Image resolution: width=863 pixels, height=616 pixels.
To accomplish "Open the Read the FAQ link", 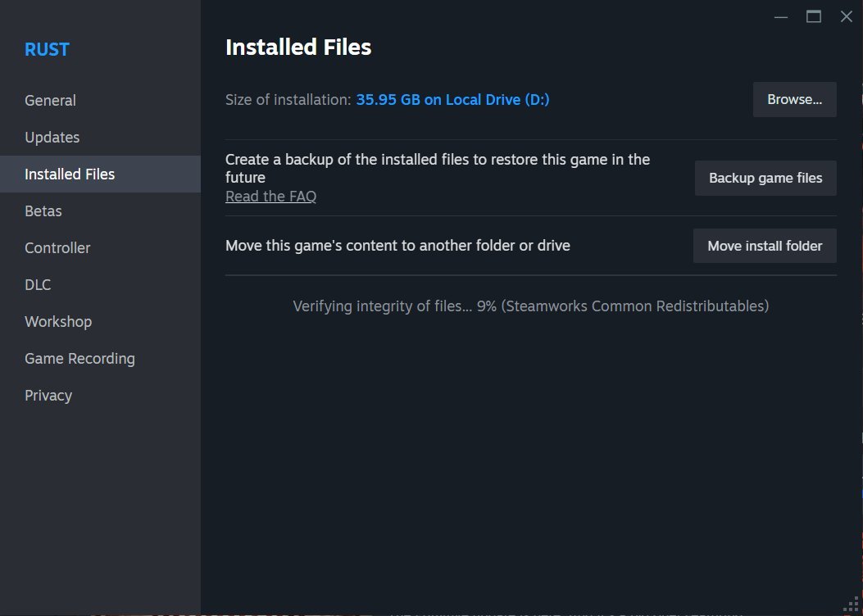I will [x=270, y=196].
